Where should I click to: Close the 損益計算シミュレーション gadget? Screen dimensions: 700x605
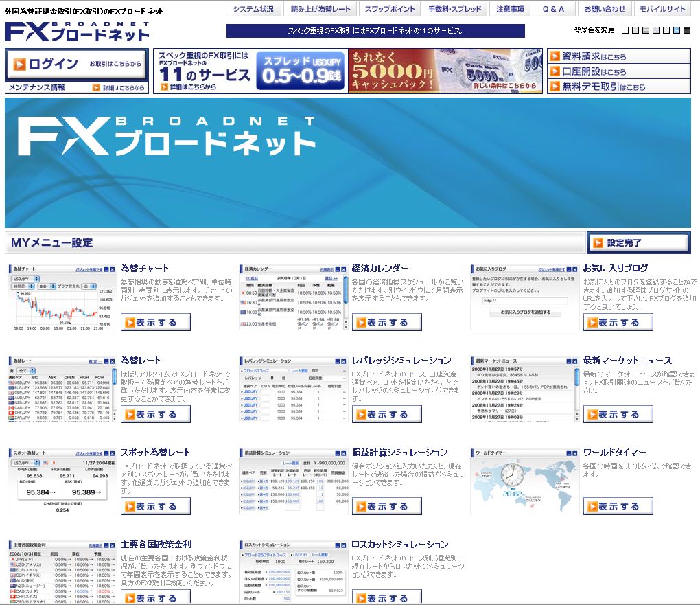[343, 453]
